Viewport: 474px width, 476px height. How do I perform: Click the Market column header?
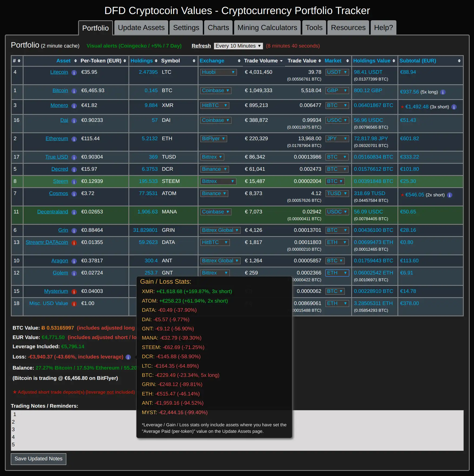[333, 61]
